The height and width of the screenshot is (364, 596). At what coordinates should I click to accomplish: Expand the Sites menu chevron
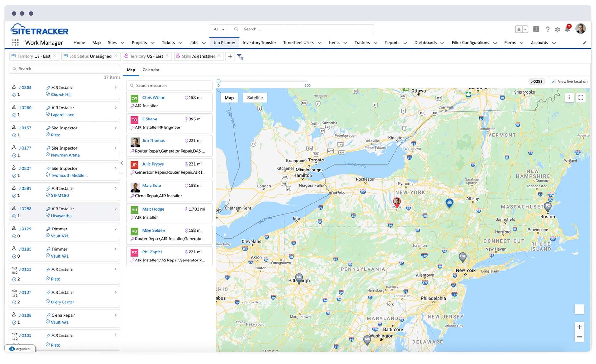click(123, 43)
